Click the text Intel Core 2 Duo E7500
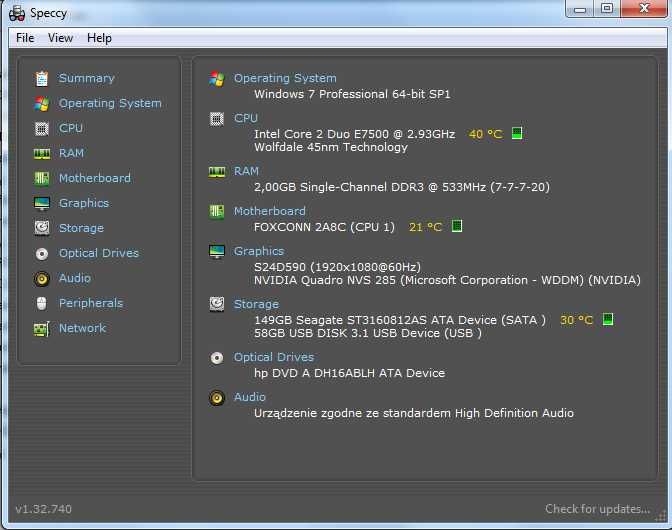This screenshot has height=530, width=672. [321, 134]
